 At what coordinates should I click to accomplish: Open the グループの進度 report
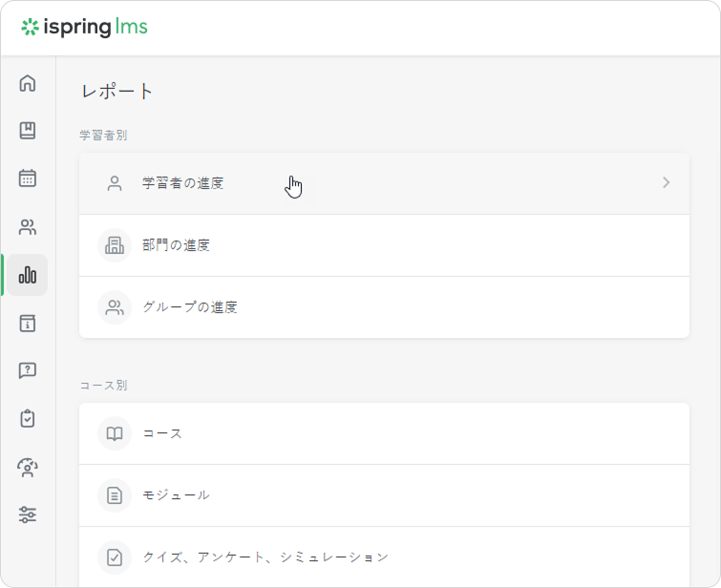click(190, 307)
